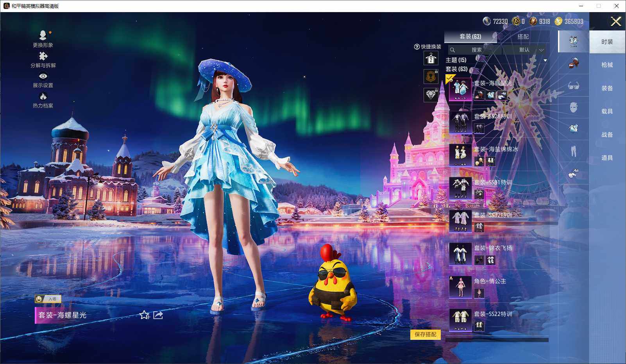The image size is (626, 364).
Task: Switch to the 时装 menu tab
Action: tap(607, 42)
